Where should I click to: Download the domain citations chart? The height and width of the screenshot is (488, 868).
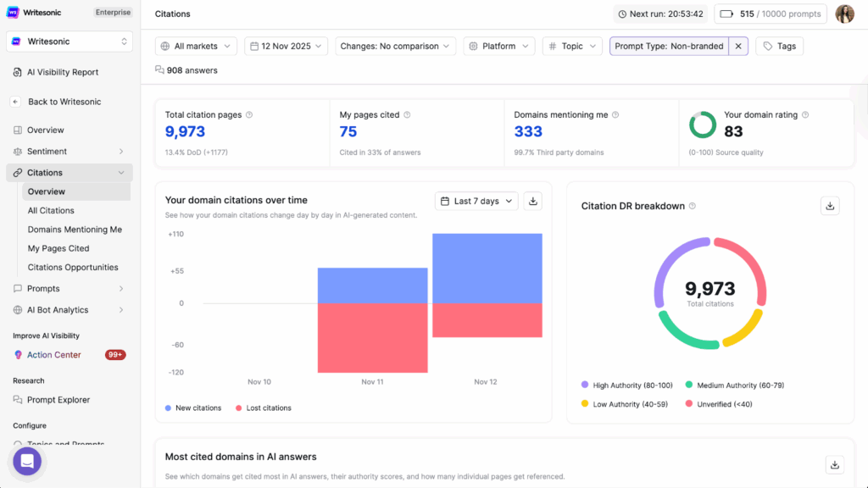(x=533, y=202)
